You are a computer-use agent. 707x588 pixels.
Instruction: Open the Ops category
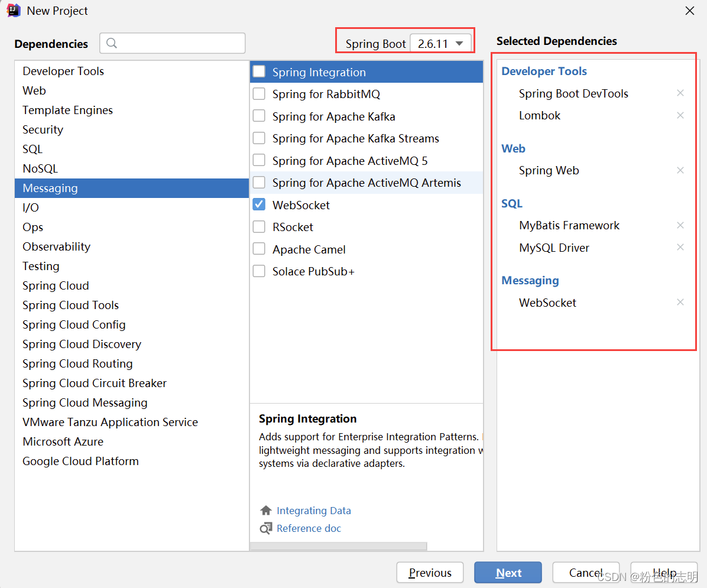pos(132,227)
